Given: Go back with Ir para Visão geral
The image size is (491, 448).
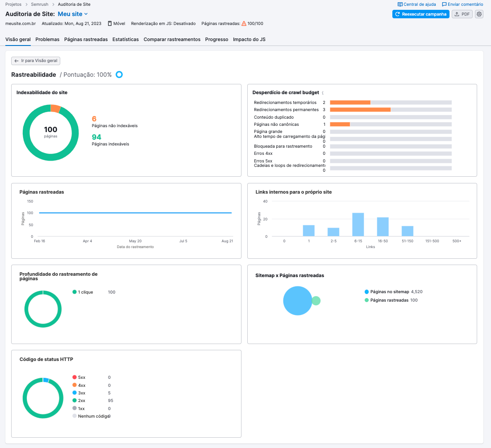Looking at the screenshot, I should click(x=35, y=61).
